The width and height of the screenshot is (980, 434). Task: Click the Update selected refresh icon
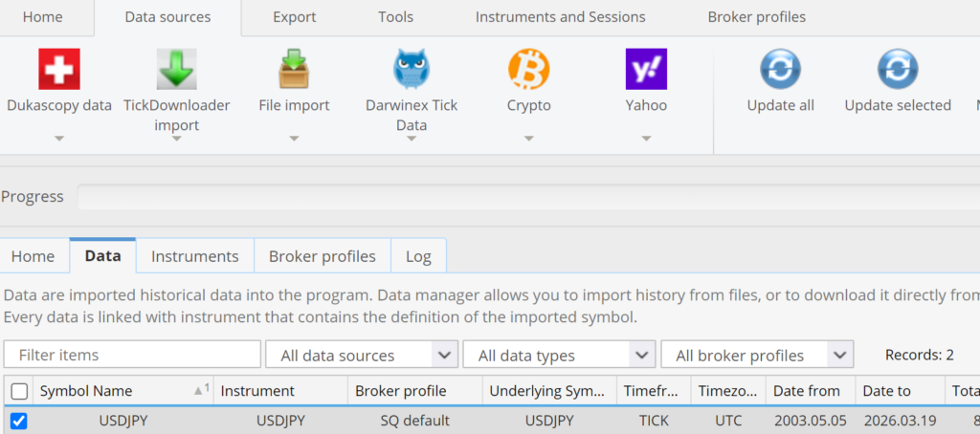click(897, 70)
